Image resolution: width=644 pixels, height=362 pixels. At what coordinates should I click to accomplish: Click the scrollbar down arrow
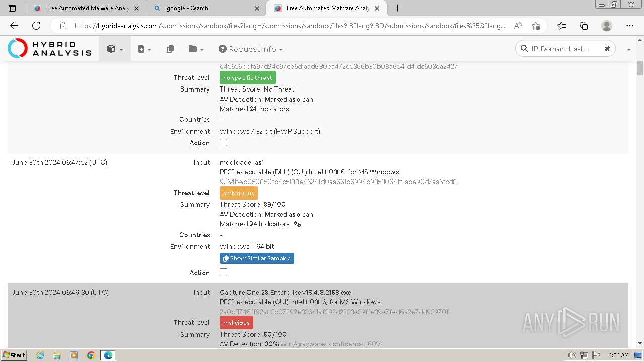tap(640, 344)
